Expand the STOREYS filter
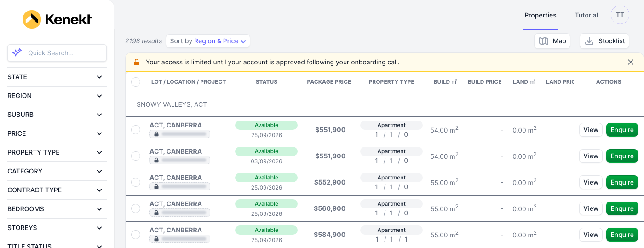The image size is (644, 248). click(57, 228)
